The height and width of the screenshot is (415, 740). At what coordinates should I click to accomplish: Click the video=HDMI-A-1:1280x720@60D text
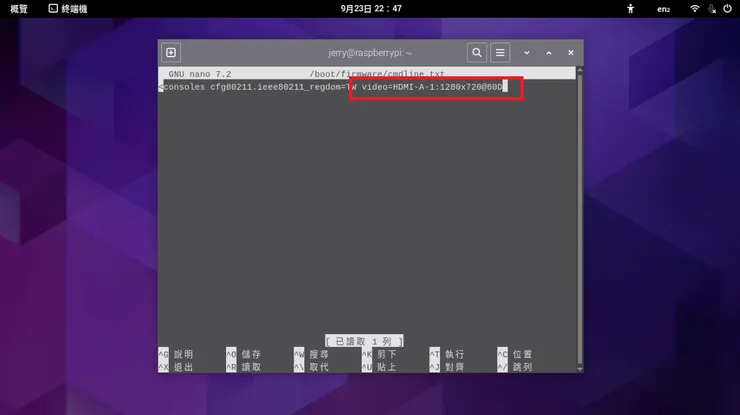[432, 87]
